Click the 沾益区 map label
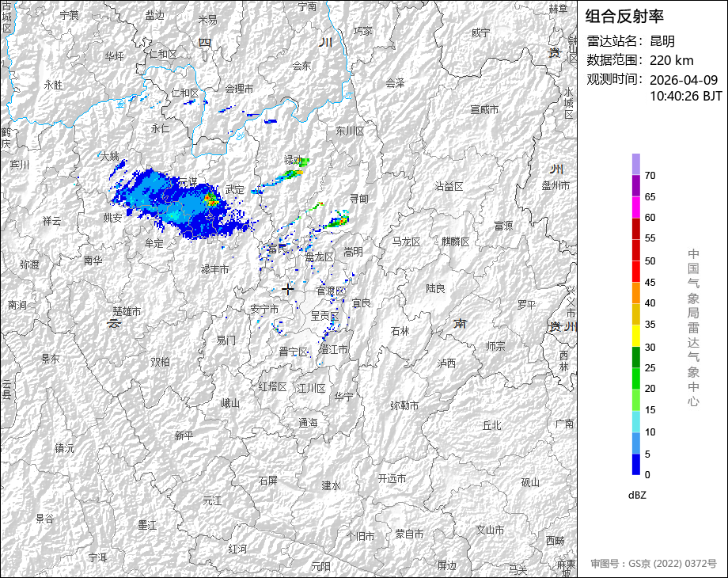 click(449, 187)
